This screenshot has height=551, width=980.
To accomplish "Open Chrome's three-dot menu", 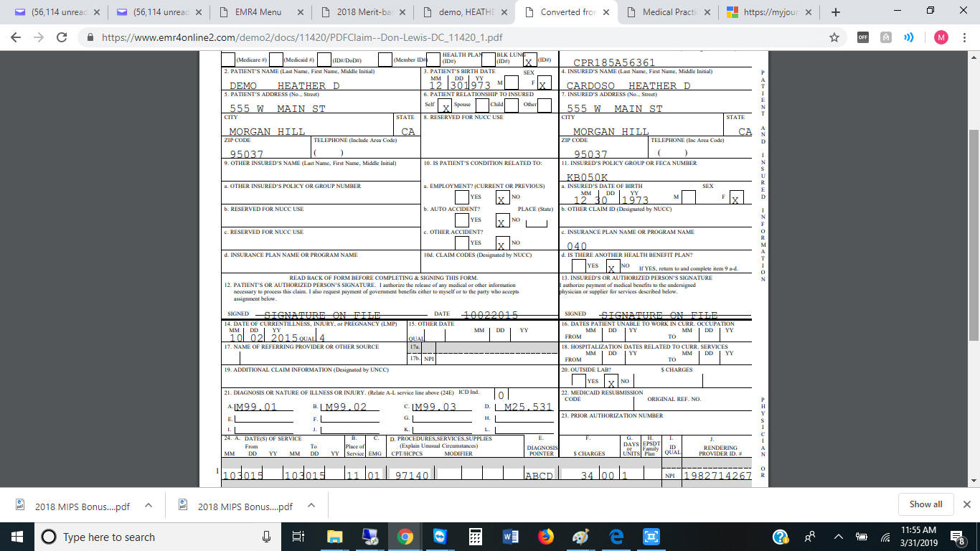I will point(965,37).
